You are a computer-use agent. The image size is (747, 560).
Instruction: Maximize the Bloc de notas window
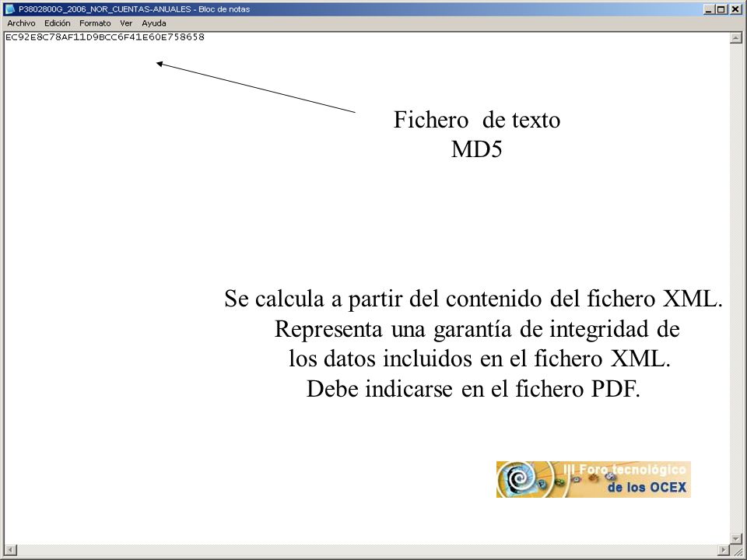tap(721, 9)
